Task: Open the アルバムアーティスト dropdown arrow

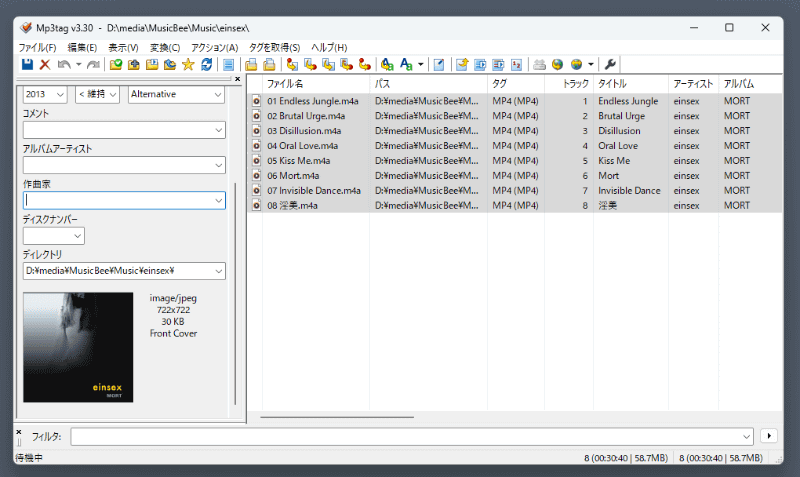Action: (218, 165)
